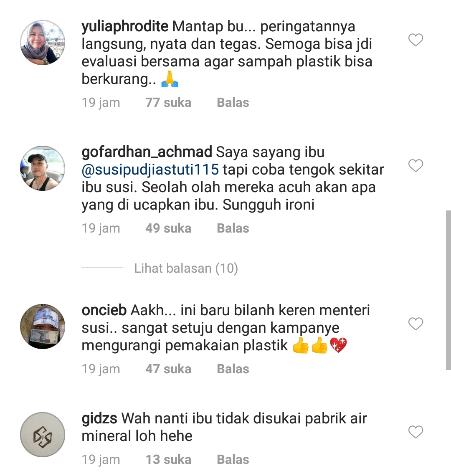View oncieb's profile picture
Viewport: 451px width, 476px height.
pyautogui.click(x=43, y=327)
